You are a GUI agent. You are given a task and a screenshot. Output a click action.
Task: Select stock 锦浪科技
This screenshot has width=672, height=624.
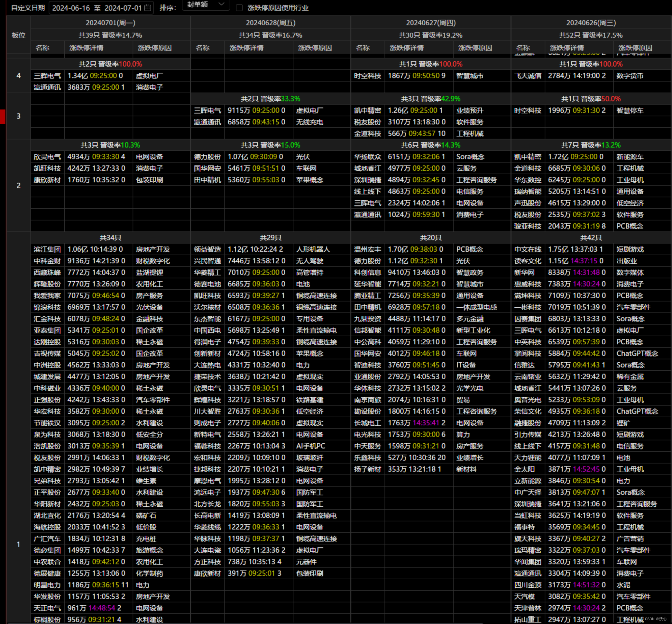pyautogui.click(x=47, y=307)
